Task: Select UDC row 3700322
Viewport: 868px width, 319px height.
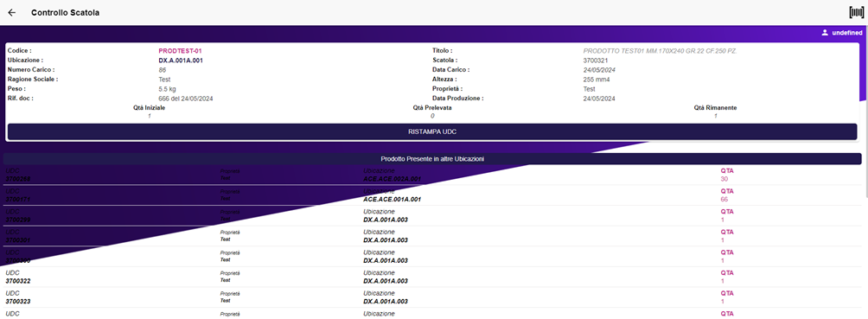Action: click(432, 277)
